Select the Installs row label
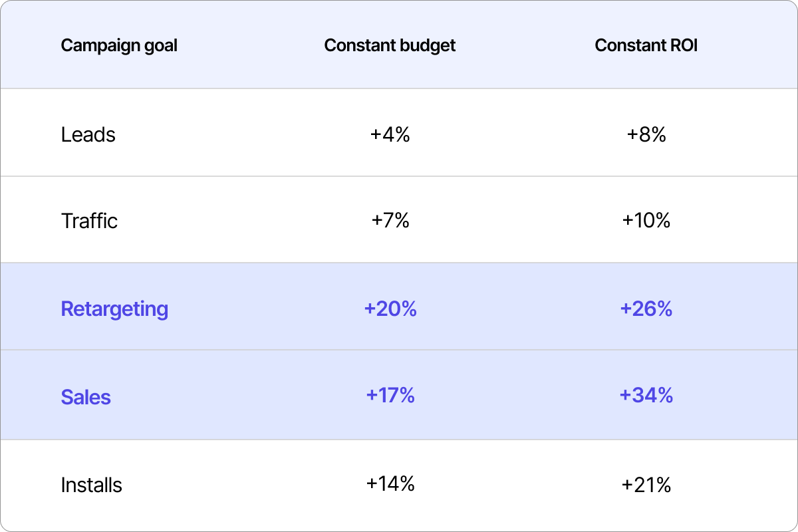Viewport: 798px width, 532px height. point(91,485)
